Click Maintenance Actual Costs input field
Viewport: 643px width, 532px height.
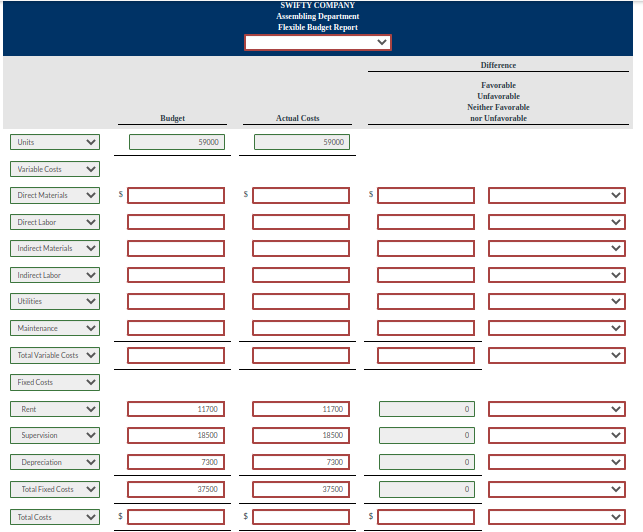(301, 328)
